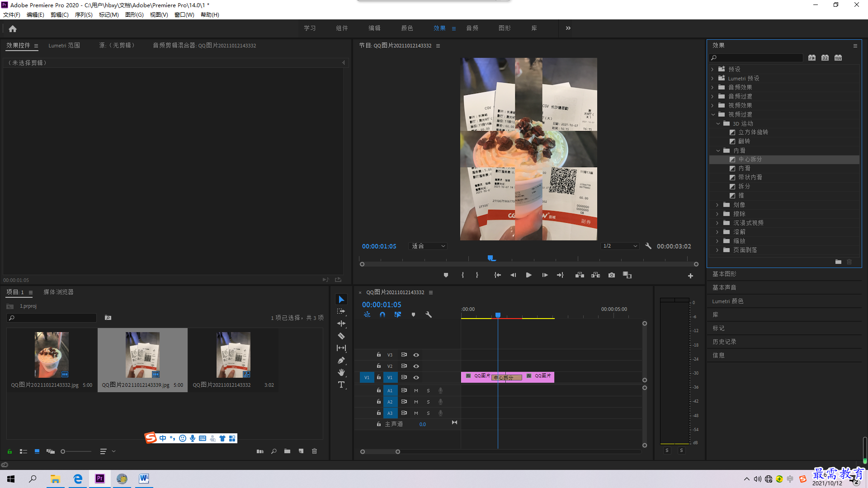Select the Hand tool
Screen dimensions: 868x488
pos(341,372)
